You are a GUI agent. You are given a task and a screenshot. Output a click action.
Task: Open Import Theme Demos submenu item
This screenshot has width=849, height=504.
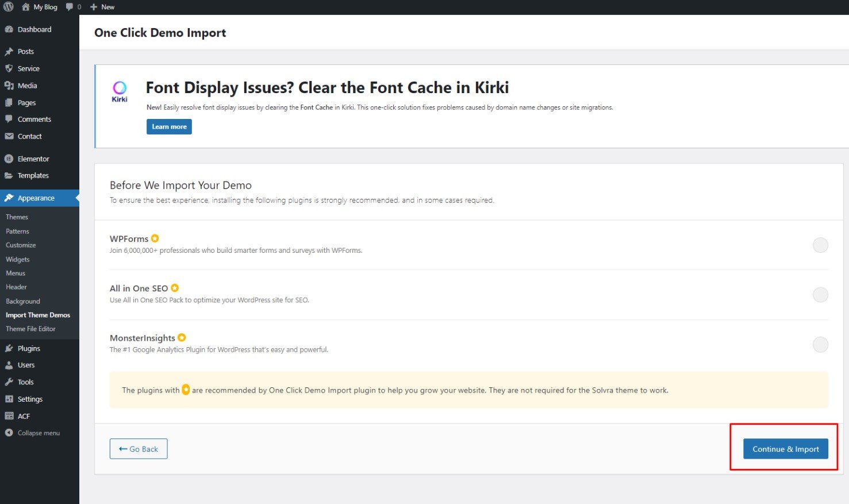click(x=38, y=316)
